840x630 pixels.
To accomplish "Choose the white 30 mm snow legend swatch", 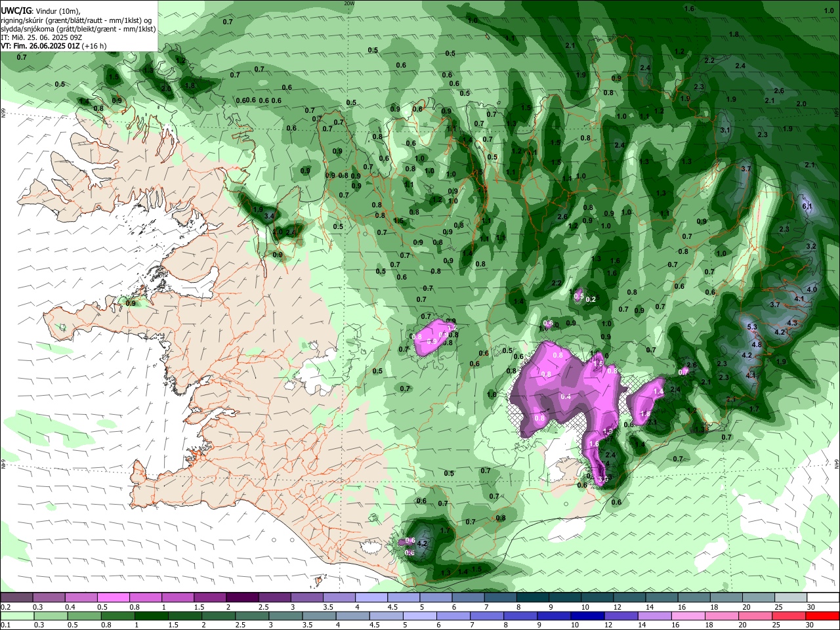I will tap(823, 598).
